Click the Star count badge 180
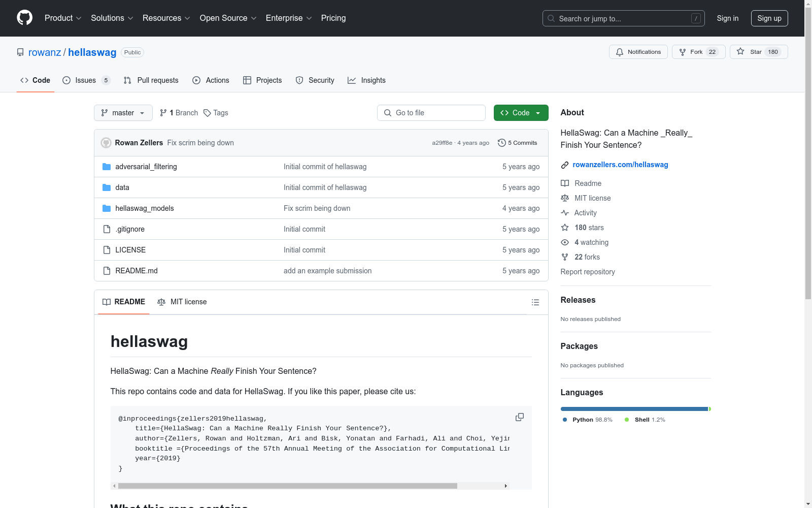Image resolution: width=812 pixels, height=508 pixels. pos(773,52)
